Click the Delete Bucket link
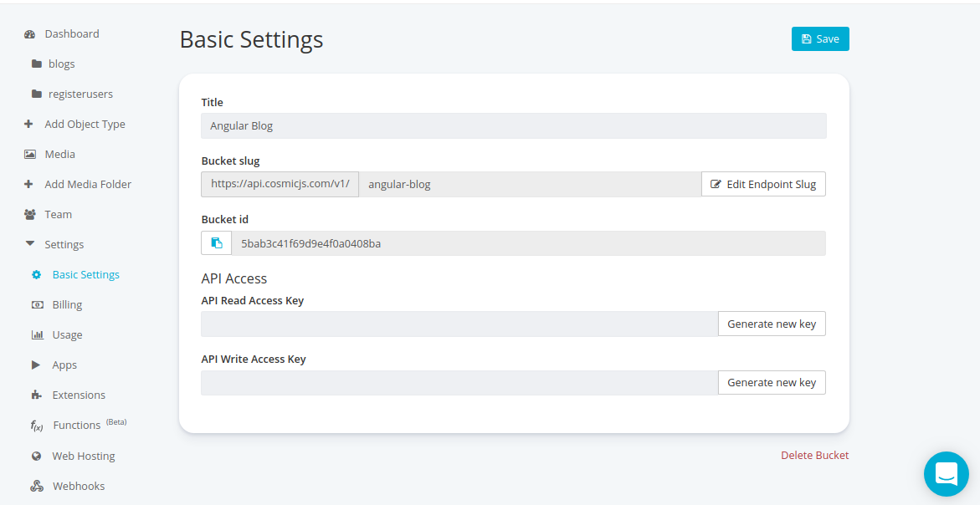The width and height of the screenshot is (980, 505). [x=814, y=456]
